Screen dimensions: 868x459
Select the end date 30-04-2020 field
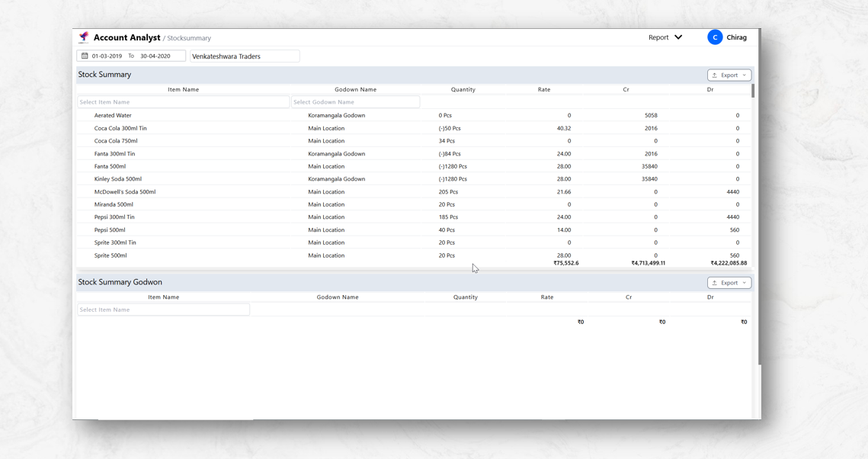(x=155, y=56)
